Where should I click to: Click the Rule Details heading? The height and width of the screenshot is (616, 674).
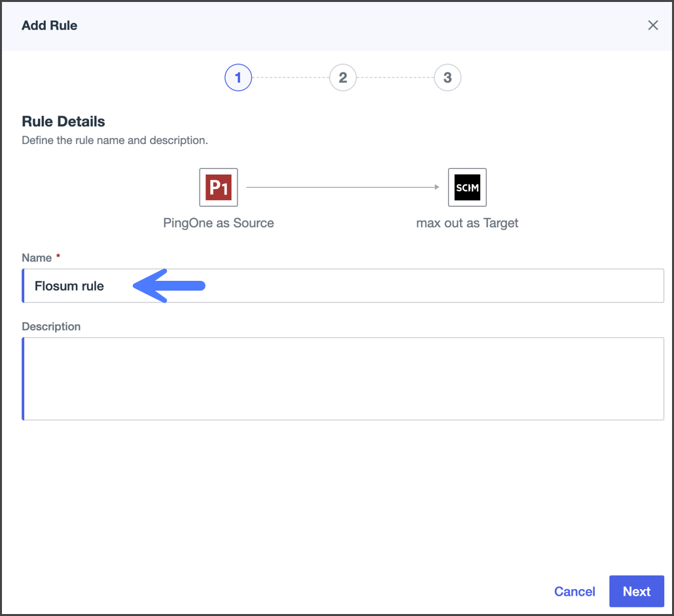click(x=63, y=122)
